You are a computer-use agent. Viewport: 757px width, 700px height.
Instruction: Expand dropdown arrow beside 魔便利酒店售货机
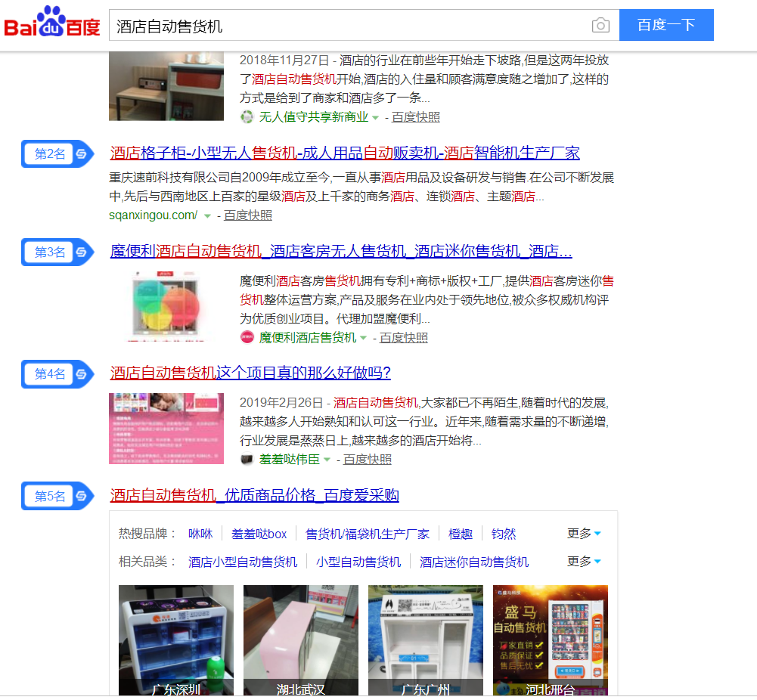coord(363,338)
